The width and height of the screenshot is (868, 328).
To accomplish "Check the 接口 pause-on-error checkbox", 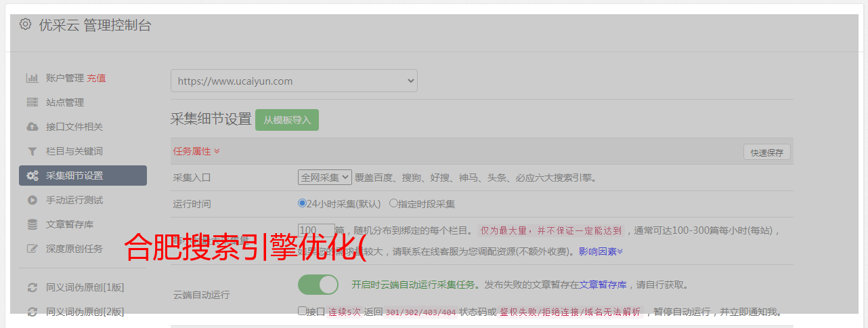I will 302,311.
